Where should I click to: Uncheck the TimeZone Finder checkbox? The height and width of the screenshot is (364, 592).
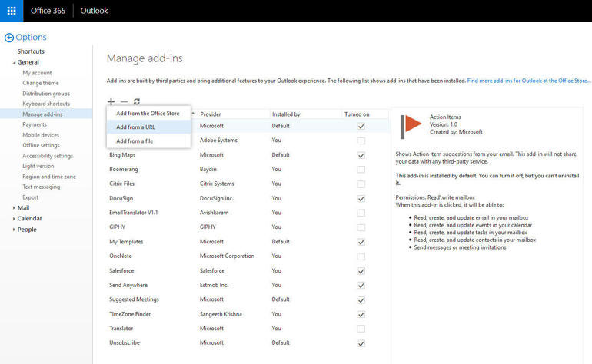361,315
